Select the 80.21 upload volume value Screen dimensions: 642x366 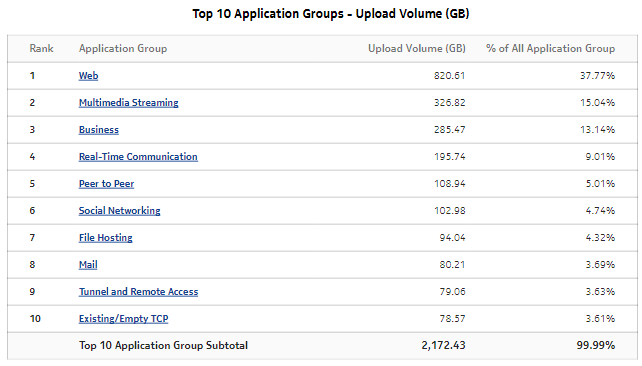[452, 265]
